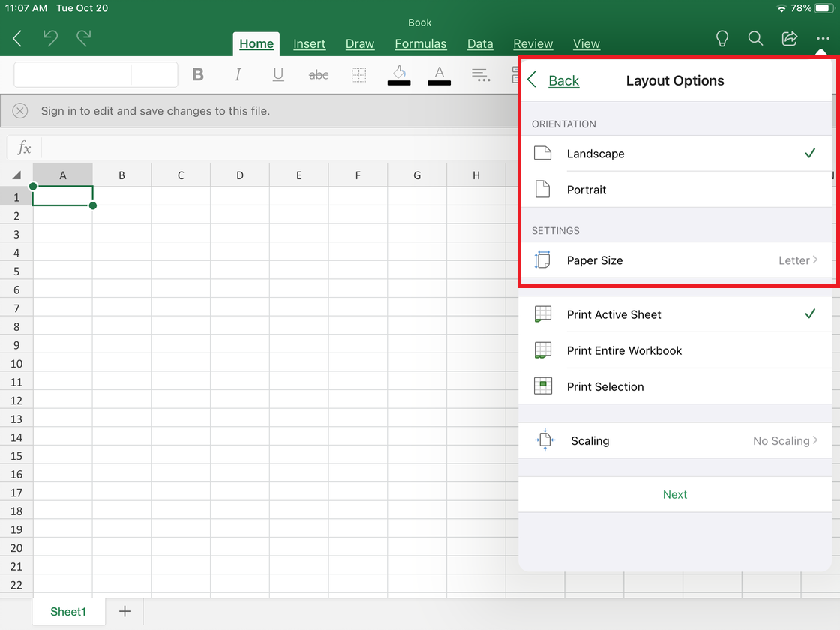
Task: Click the Print Selection icon
Action: tap(543, 386)
